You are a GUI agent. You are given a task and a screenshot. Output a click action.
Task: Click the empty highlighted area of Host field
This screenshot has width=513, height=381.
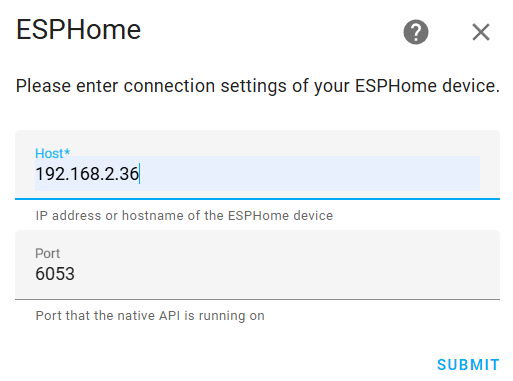click(310, 174)
